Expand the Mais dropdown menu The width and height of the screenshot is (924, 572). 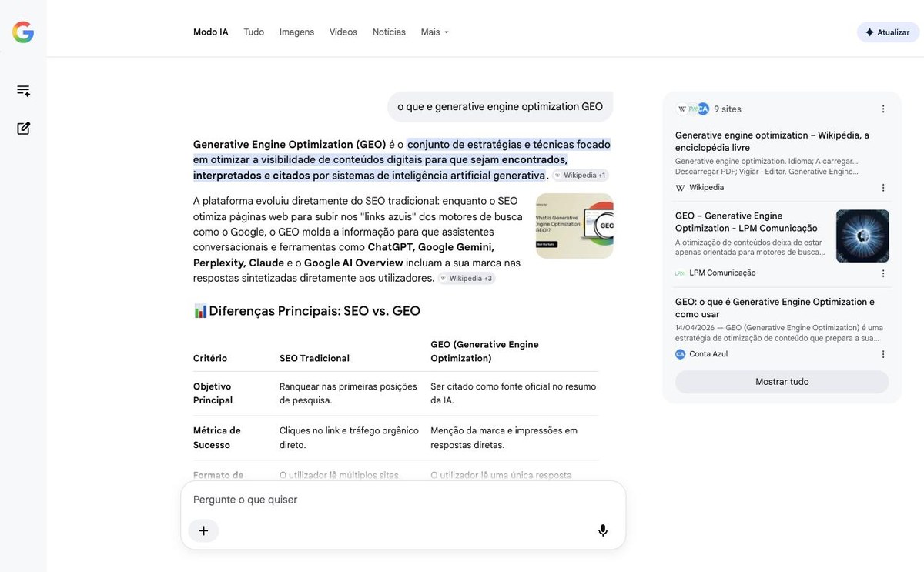(435, 32)
